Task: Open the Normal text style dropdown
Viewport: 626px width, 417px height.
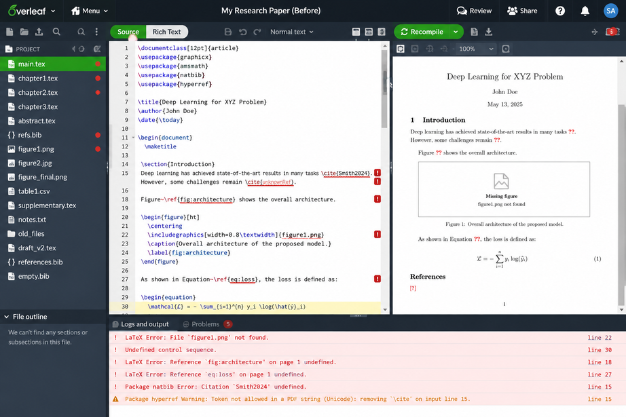Action: [292, 32]
